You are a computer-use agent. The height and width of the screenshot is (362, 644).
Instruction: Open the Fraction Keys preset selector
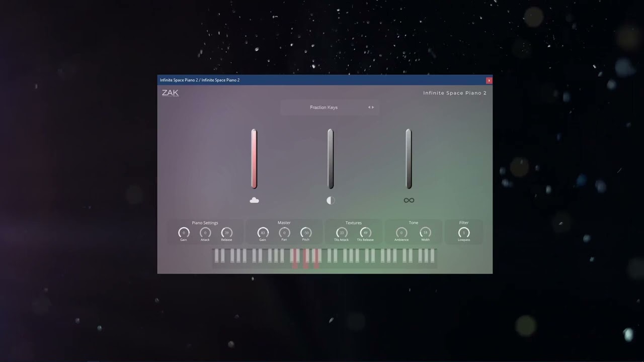click(330, 107)
